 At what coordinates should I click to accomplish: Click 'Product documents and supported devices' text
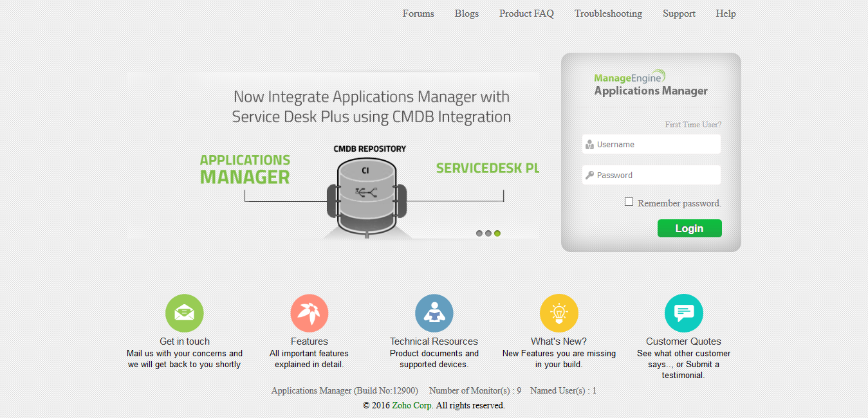434,359
